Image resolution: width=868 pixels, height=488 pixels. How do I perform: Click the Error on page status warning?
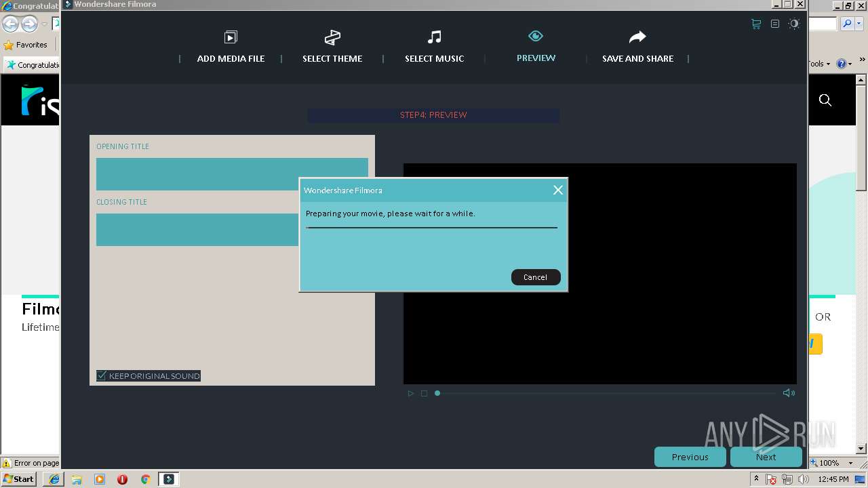click(x=31, y=463)
